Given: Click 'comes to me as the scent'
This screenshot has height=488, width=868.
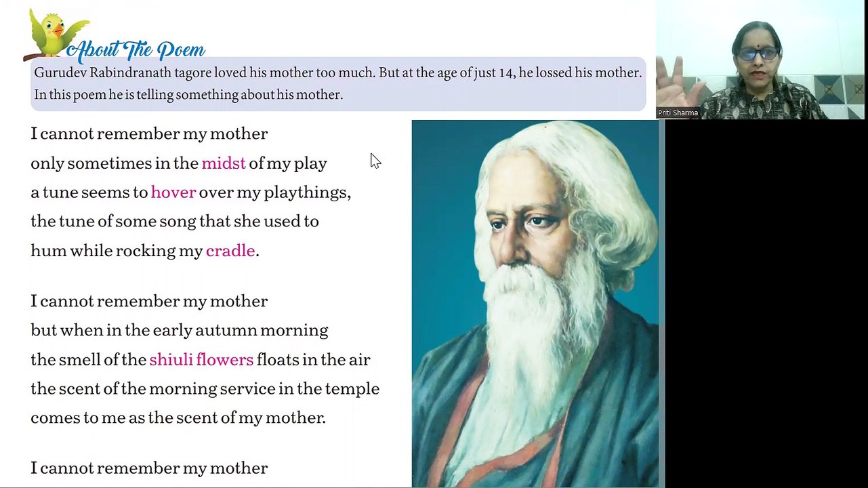Looking at the screenshot, I should click(178, 418).
